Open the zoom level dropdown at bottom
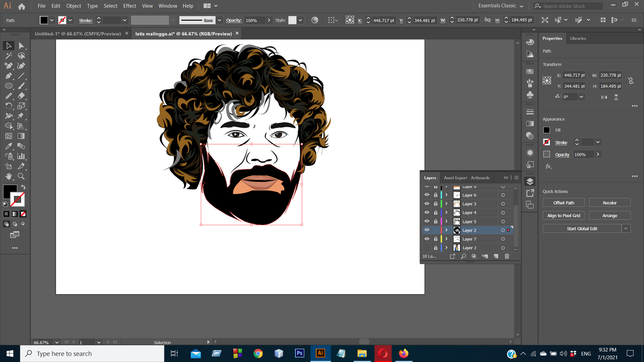This screenshot has width=644, height=362. click(x=56, y=342)
